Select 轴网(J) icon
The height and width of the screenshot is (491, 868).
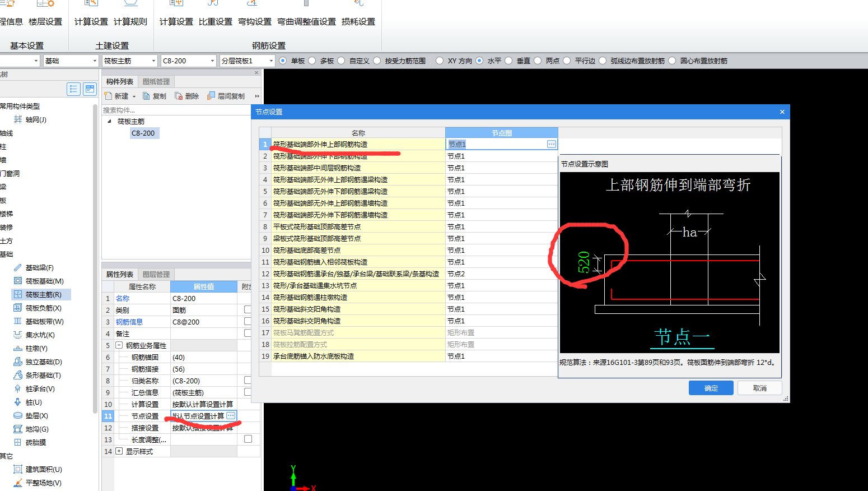tap(18, 120)
